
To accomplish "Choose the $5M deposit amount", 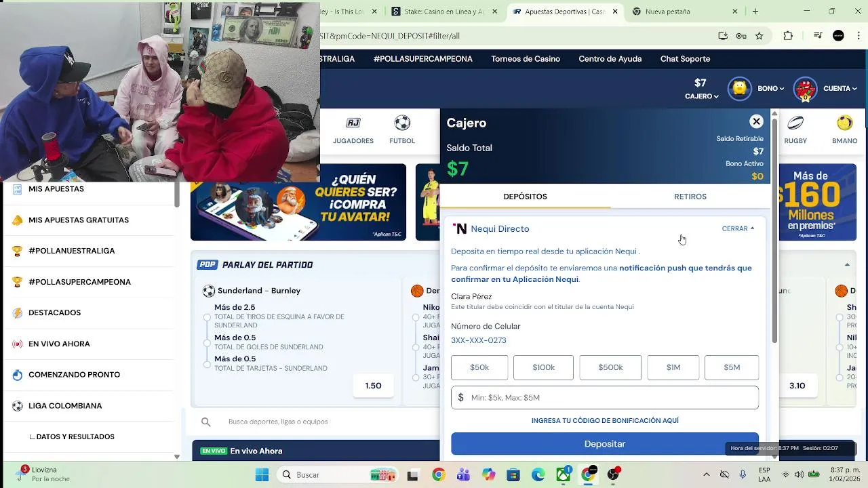I will click(x=732, y=367).
